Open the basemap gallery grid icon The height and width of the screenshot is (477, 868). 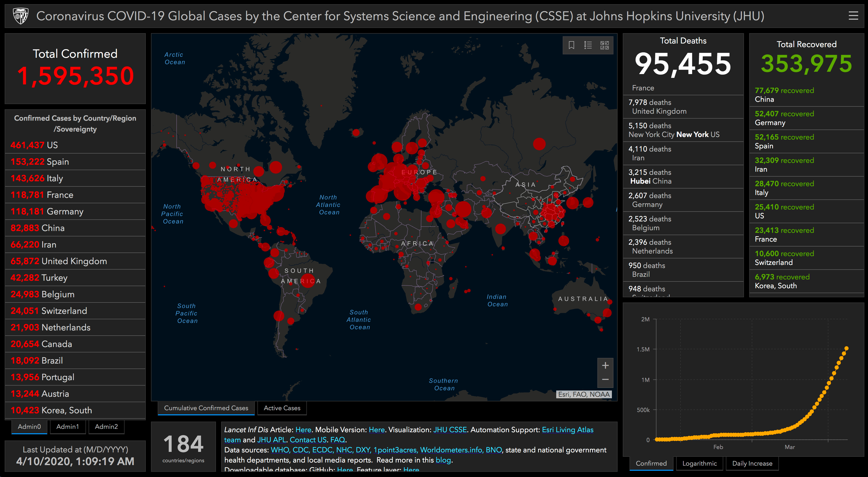[x=604, y=45]
